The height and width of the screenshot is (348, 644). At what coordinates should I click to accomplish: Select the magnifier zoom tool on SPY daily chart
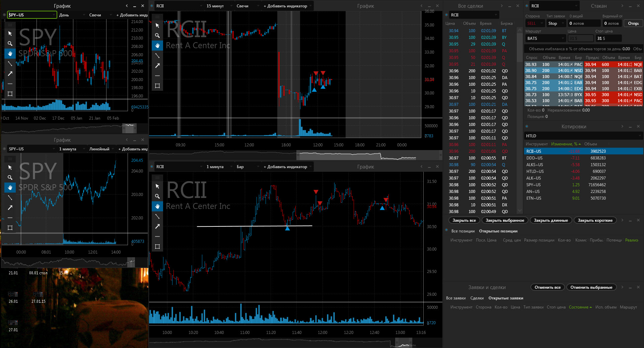pos(10,44)
